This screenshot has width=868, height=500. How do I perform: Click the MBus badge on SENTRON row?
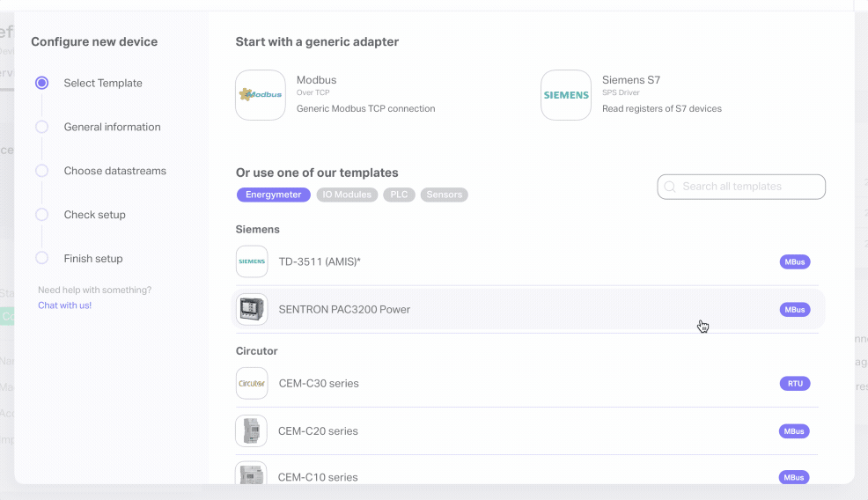(795, 310)
